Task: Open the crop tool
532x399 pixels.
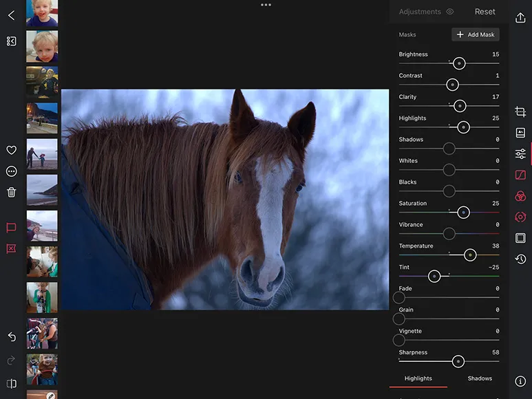Action: [x=520, y=111]
